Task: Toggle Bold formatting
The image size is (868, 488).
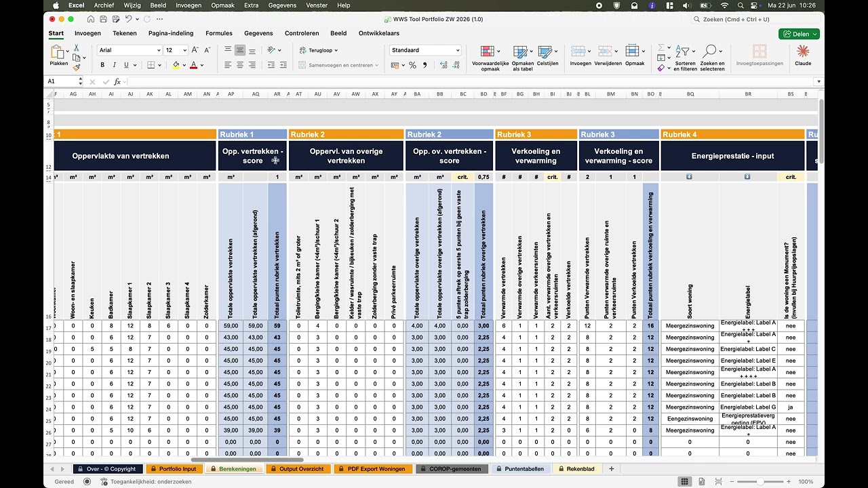Action: [103, 65]
